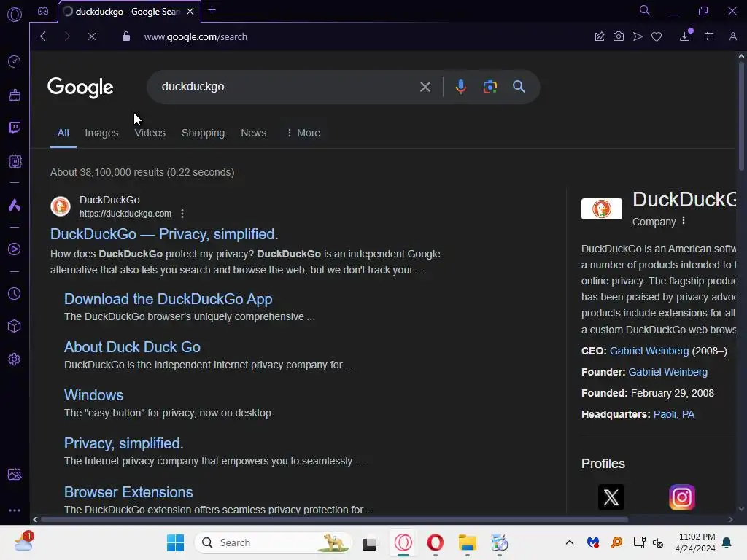Open the Player icon in sidebar
This screenshot has height=560, width=747.
point(15,249)
